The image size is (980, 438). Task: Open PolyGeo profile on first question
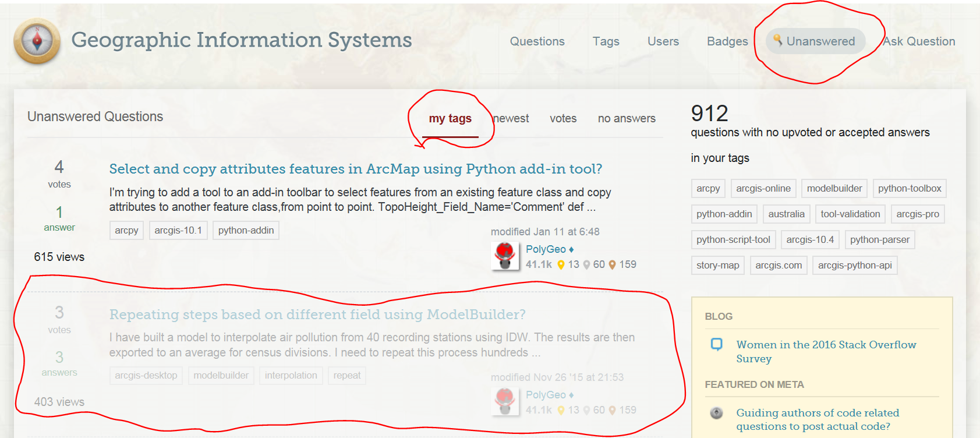click(x=546, y=249)
